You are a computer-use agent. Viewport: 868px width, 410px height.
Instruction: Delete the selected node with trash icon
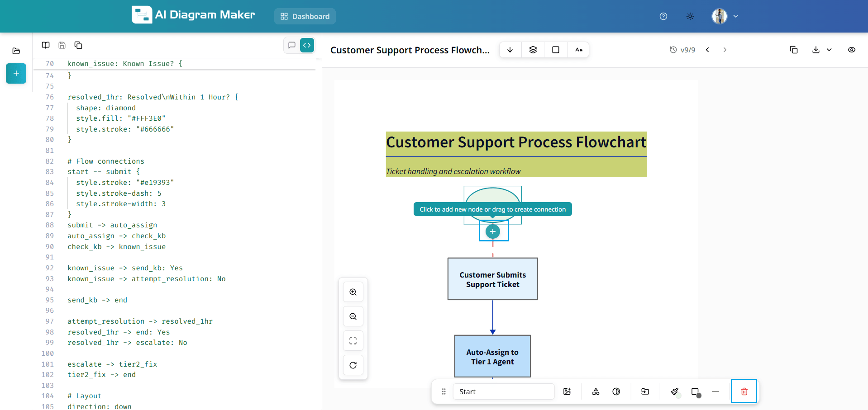(x=744, y=391)
